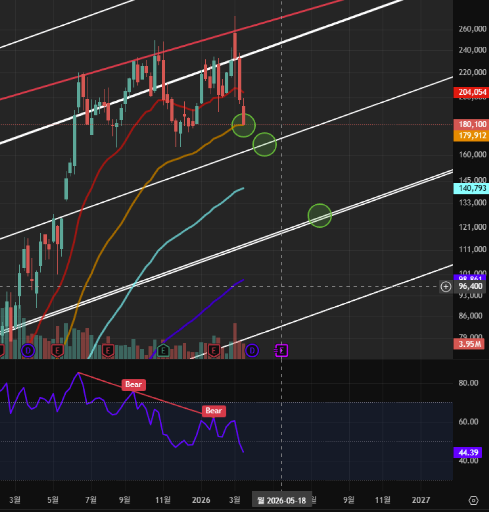Click the 96,400 crosshair price label

pos(470,287)
